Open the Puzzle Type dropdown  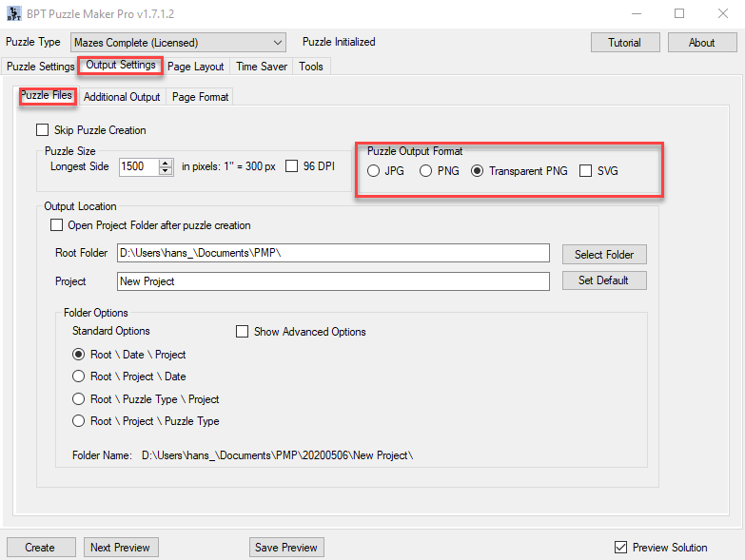click(x=178, y=42)
